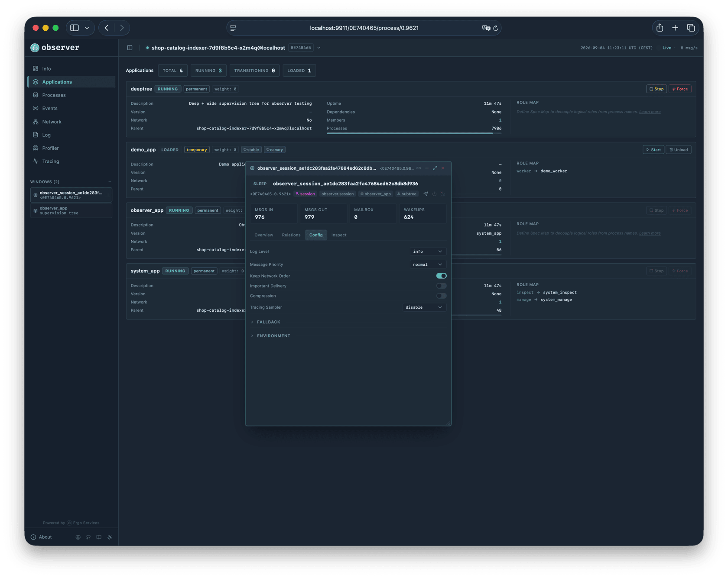Open node selector chevron next to 0E740465

click(x=318, y=48)
